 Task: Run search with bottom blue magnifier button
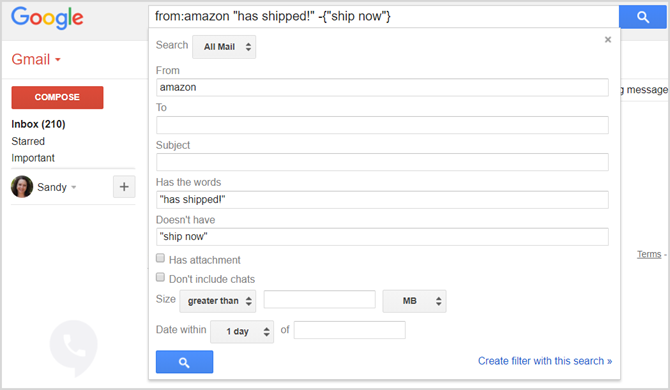click(x=184, y=362)
